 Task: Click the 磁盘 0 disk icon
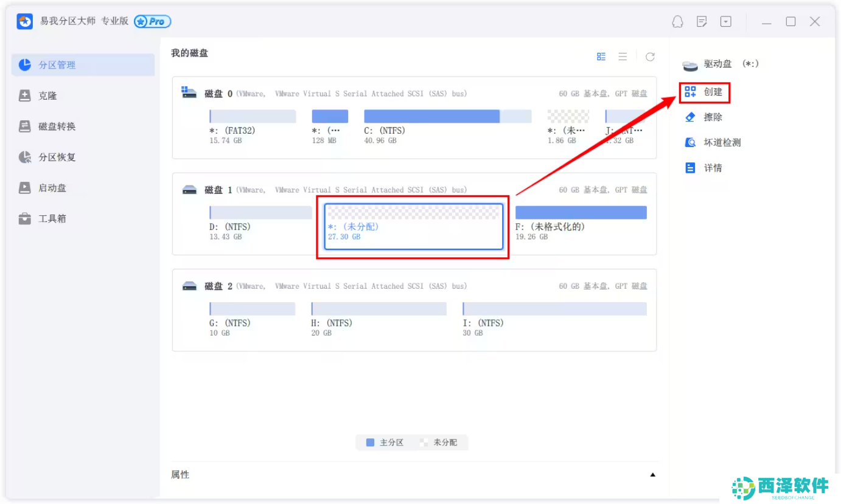(x=189, y=92)
